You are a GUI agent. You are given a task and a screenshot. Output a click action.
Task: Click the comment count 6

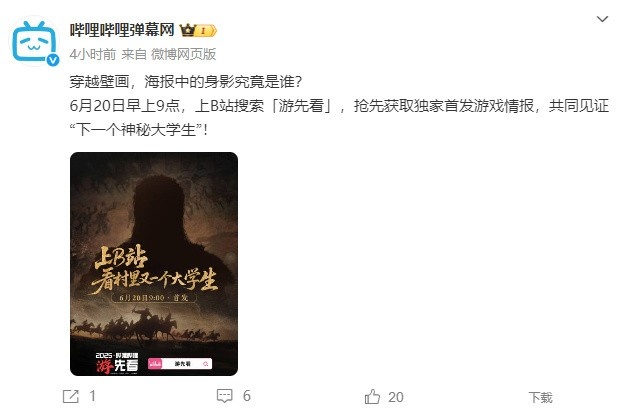pos(247,396)
